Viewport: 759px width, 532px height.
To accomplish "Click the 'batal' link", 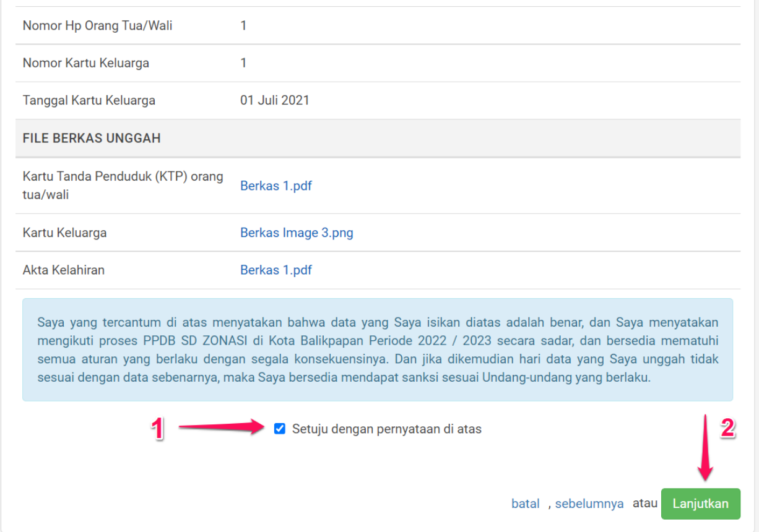I will (525, 504).
